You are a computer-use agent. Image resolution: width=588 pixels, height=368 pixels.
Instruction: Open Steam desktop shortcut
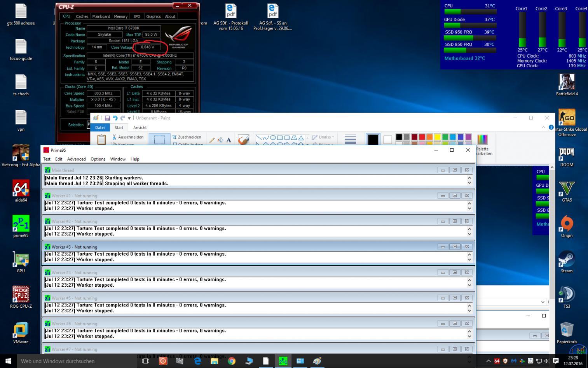(x=567, y=262)
